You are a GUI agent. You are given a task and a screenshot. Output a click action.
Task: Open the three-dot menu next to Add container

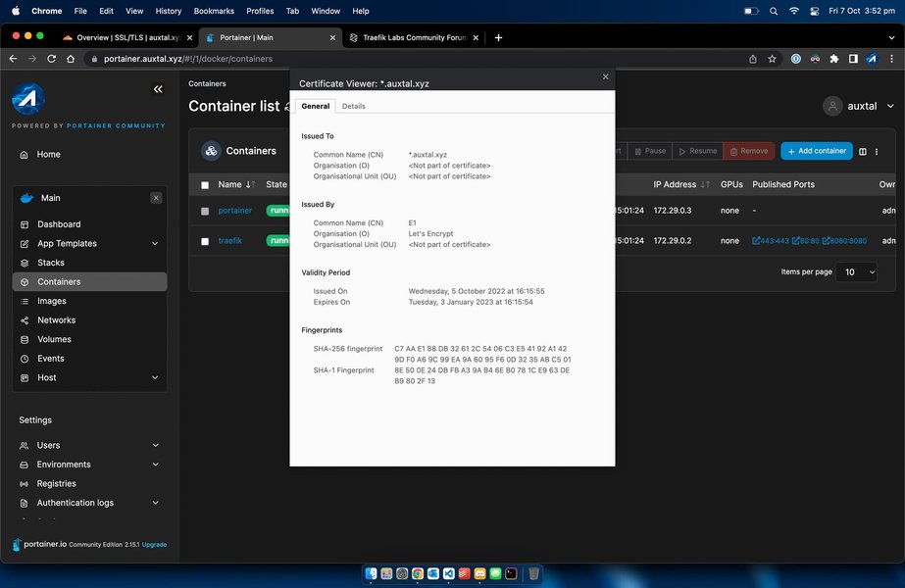click(x=878, y=151)
